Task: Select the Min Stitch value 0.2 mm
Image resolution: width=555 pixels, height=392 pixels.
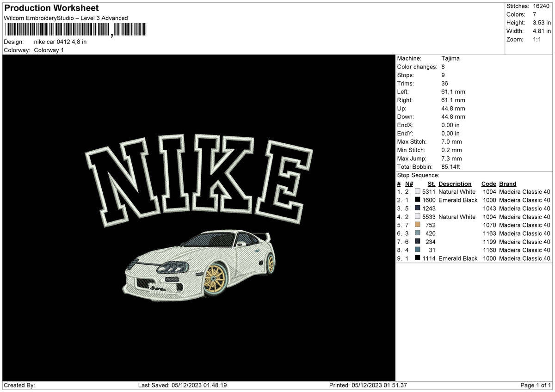Action: pyautogui.click(x=451, y=150)
